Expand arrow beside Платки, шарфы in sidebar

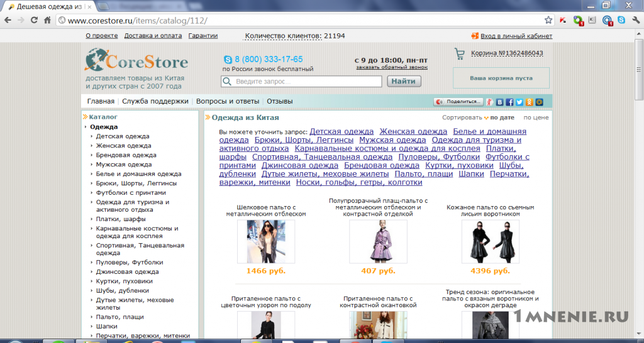pos(92,219)
